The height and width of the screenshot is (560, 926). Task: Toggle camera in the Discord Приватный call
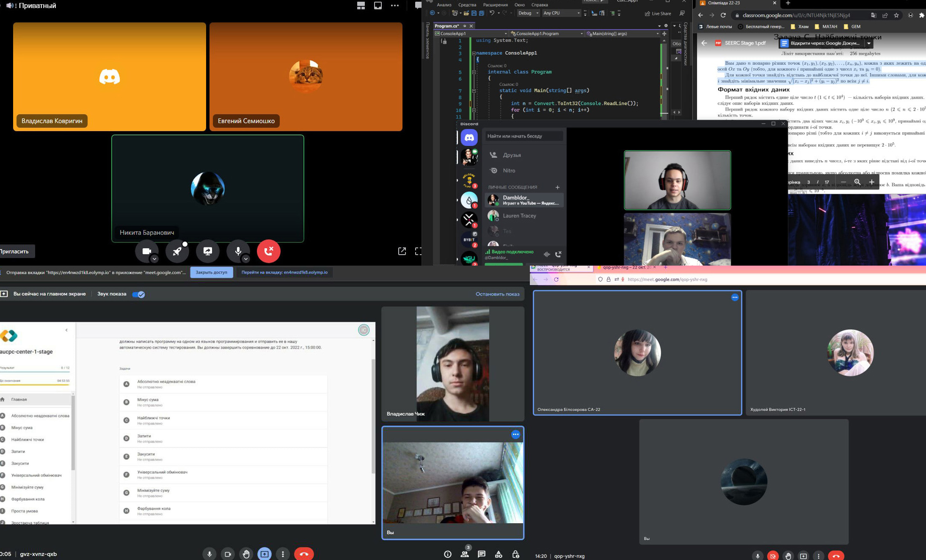point(146,251)
